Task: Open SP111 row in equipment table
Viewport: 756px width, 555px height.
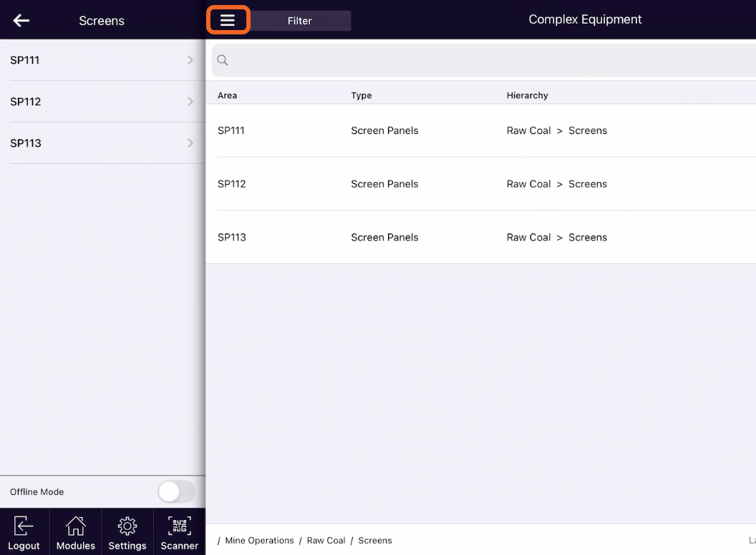Action: coord(480,130)
